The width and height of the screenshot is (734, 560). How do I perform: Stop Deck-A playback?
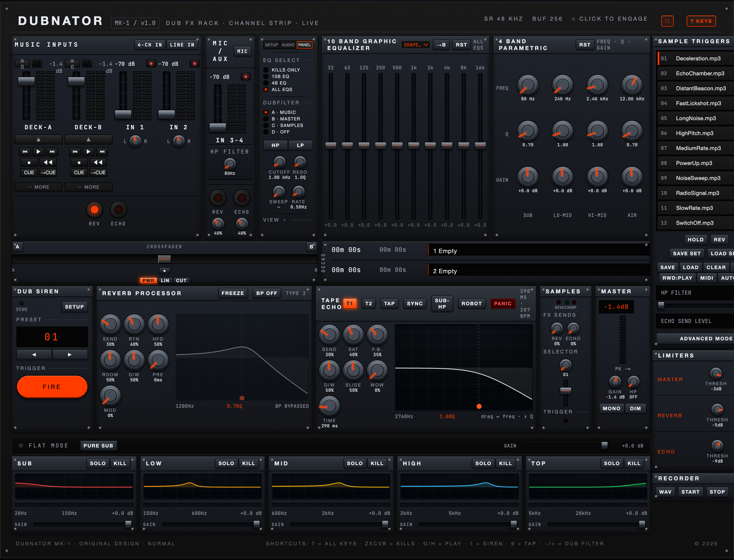click(29, 162)
